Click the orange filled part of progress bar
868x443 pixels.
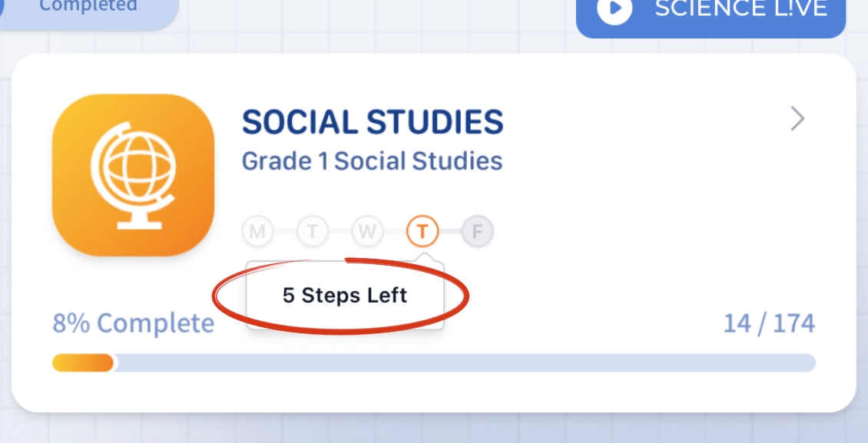[x=82, y=363]
